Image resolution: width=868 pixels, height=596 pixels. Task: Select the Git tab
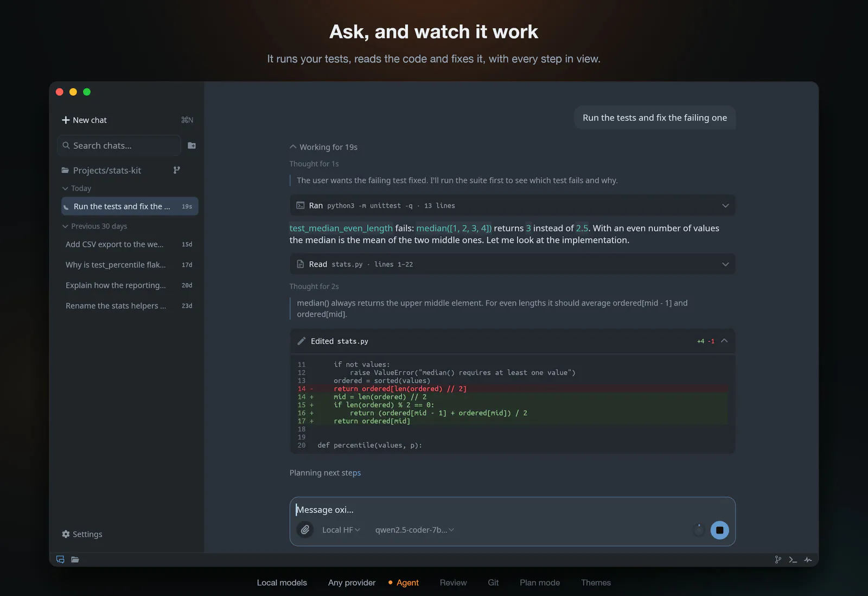[x=493, y=582]
